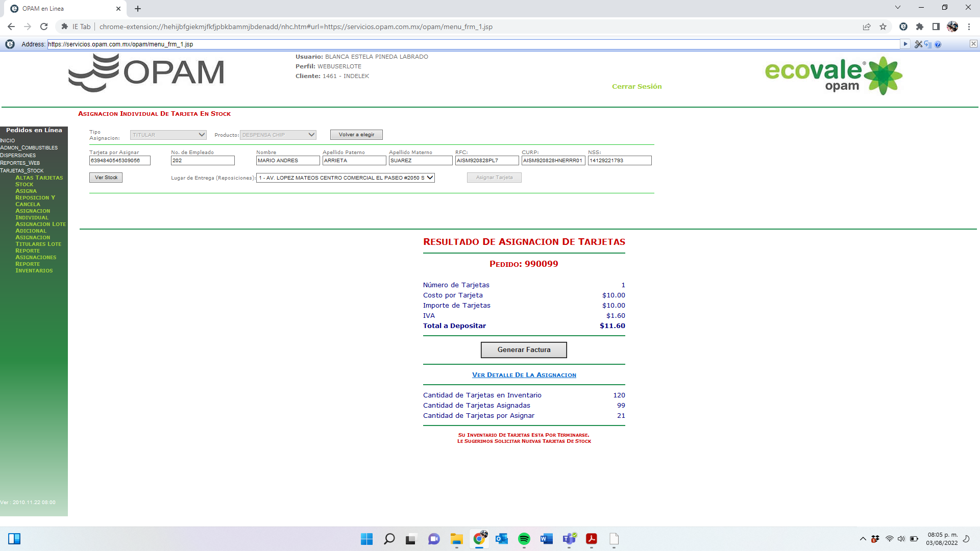Open Asignacion Titulares Lote link
Screen dimensions: 980x551
[x=38, y=241]
